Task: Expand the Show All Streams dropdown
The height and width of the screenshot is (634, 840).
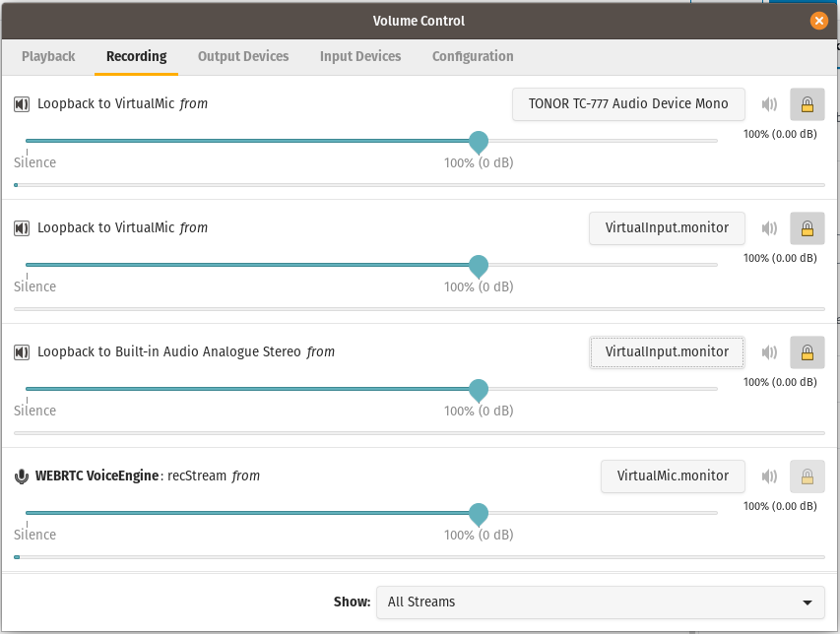Action: 601,602
